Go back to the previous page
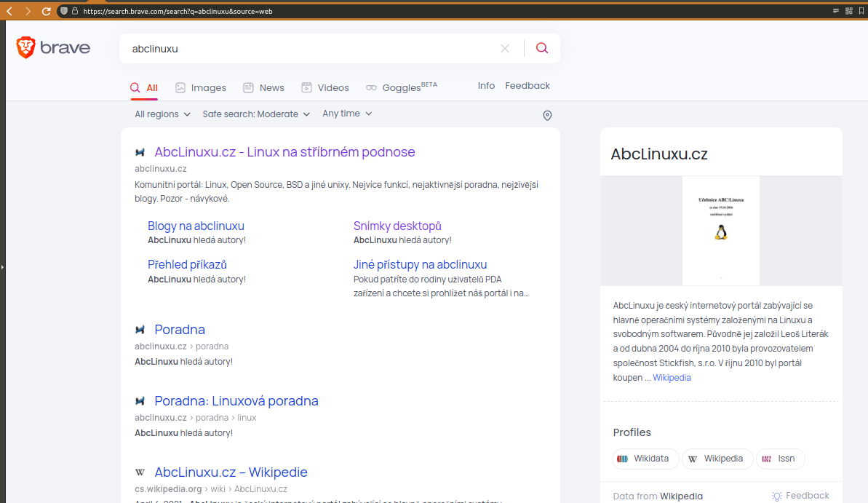 coord(9,11)
